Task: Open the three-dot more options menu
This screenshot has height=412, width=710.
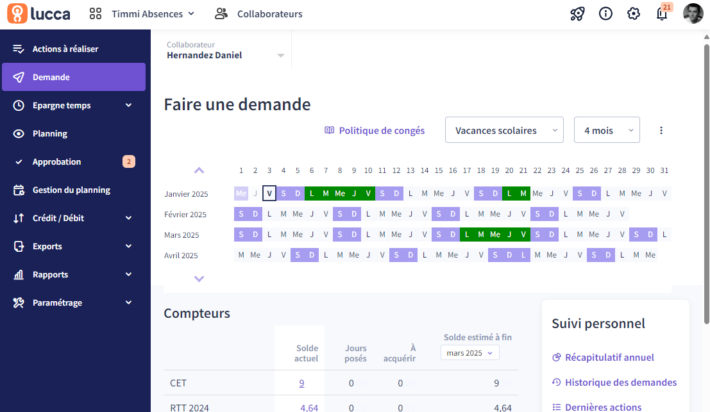Action: coord(661,130)
